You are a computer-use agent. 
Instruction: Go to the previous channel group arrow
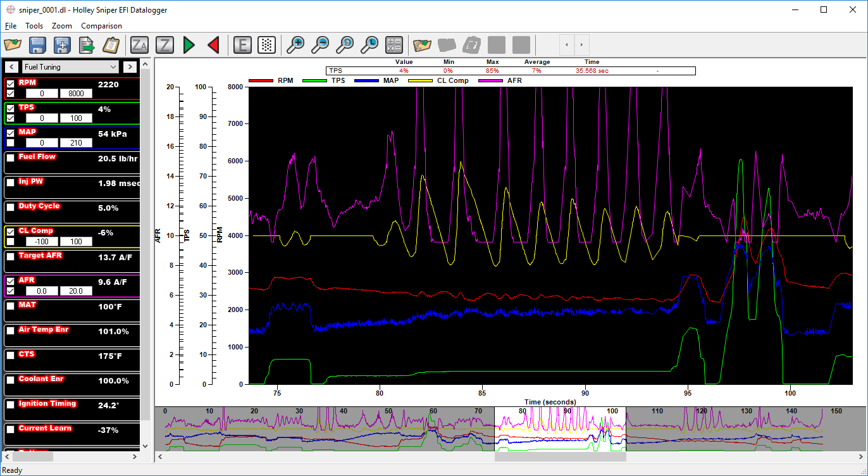pyautogui.click(x=11, y=66)
